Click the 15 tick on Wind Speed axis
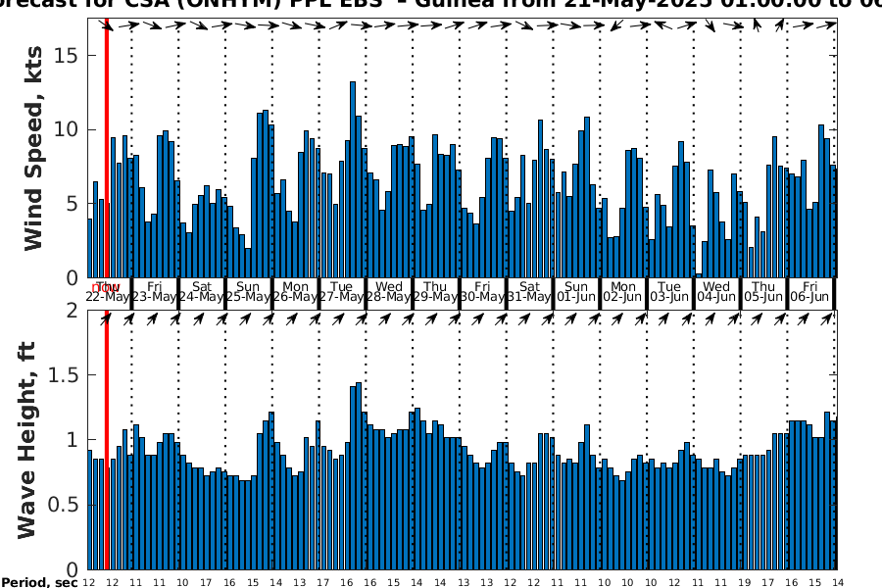 pos(66,55)
